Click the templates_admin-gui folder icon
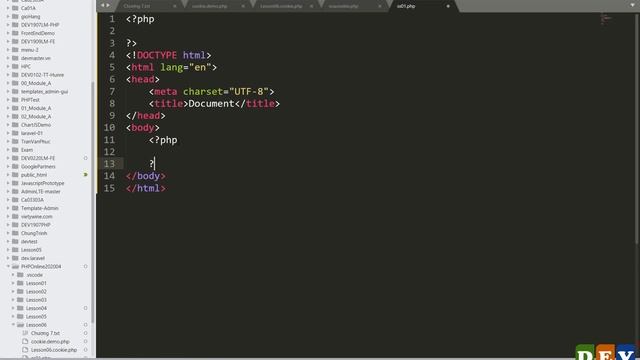The width and height of the screenshot is (640, 360). point(15,91)
